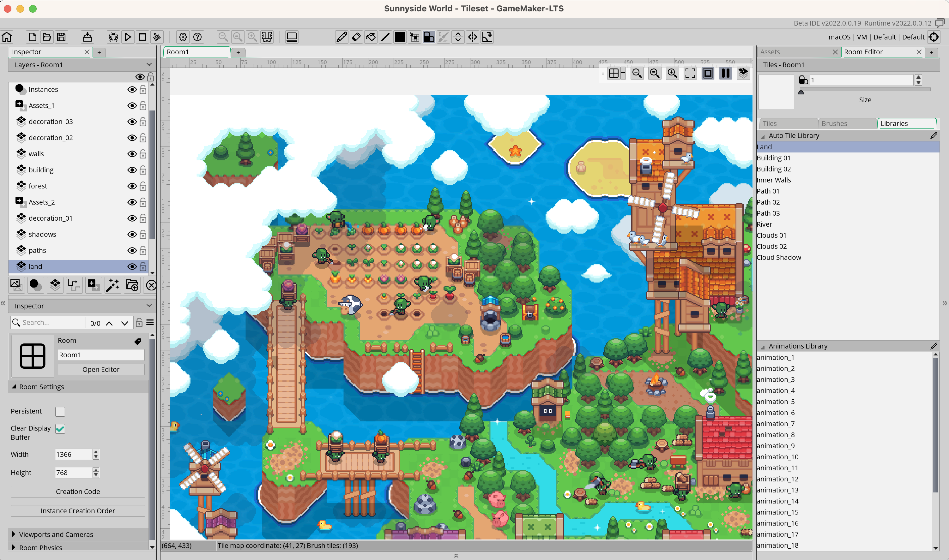Open the Start Page home icon
Viewport: 949px width, 560px height.
[7, 37]
